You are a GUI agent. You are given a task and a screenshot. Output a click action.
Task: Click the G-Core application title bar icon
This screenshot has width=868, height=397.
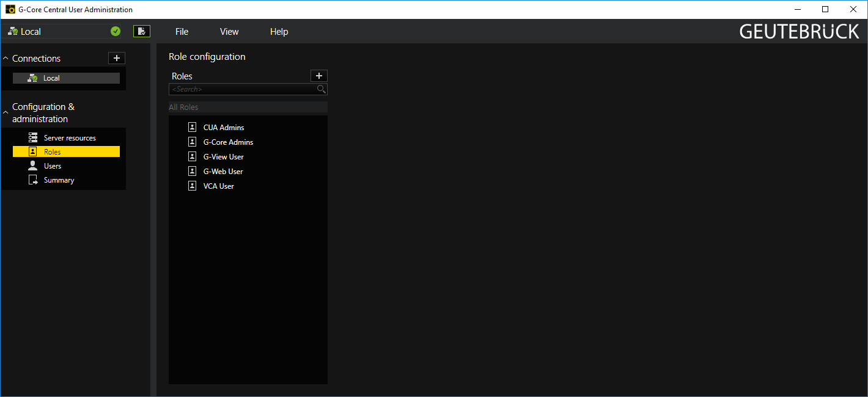[x=10, y=9]
